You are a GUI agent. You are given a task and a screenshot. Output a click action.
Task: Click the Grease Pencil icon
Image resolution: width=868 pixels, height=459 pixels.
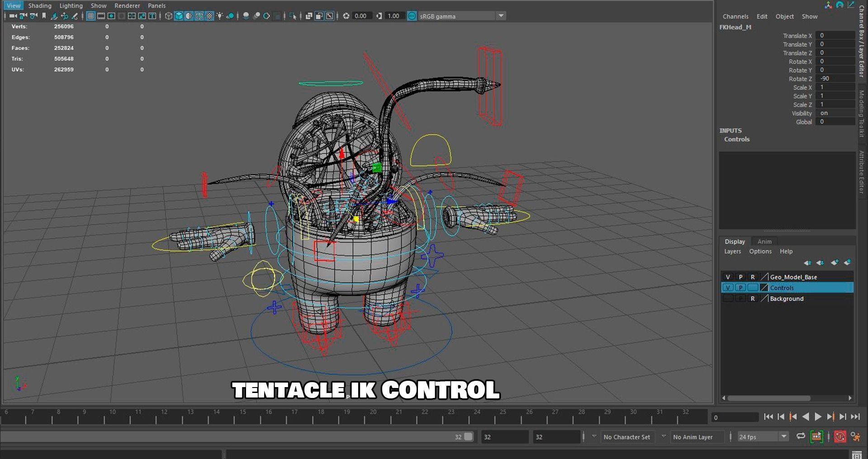[75, 16]
